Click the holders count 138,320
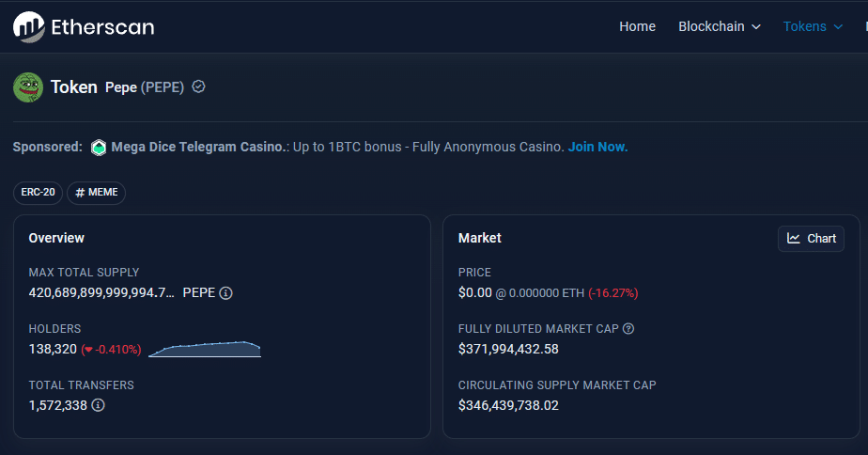Viewport: 868px width, 455px height. tap(53, 349)
